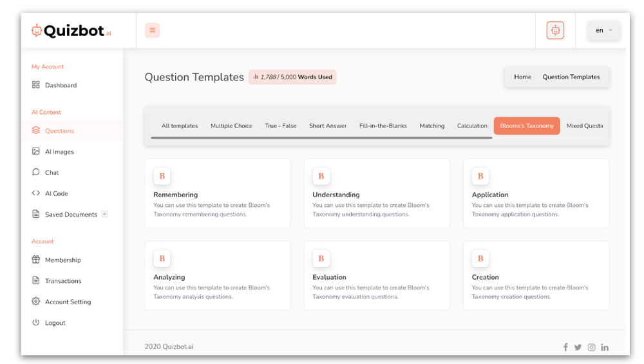Open the Evaluation template title
The height and width of the screenshot is (364, 644).
(x=329, y=277)
